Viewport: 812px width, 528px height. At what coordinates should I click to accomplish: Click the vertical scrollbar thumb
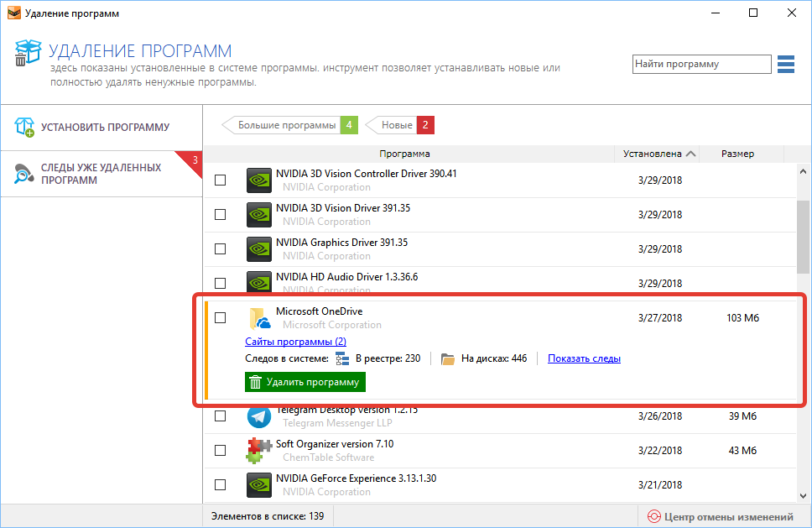804,236
